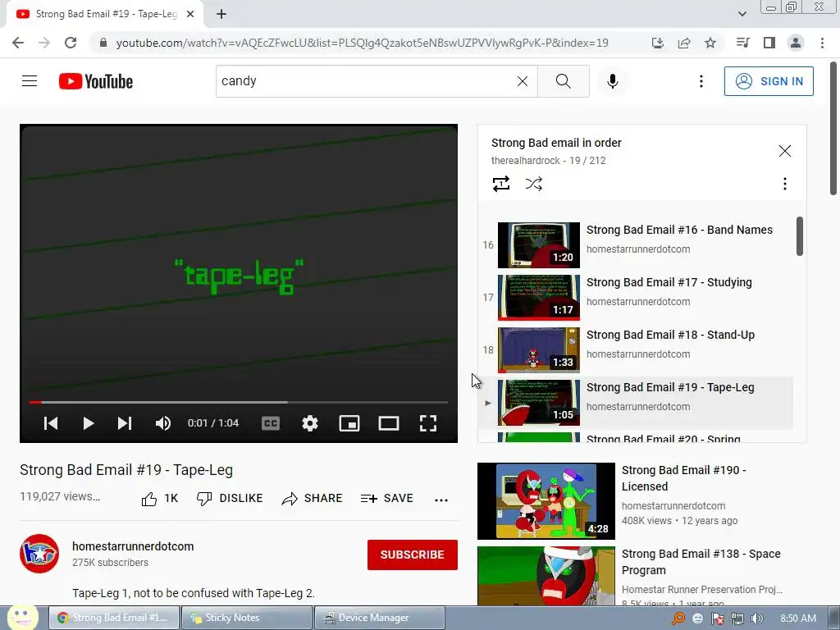Open thumbnail of Email #16 Band Names

coord(539,244)
